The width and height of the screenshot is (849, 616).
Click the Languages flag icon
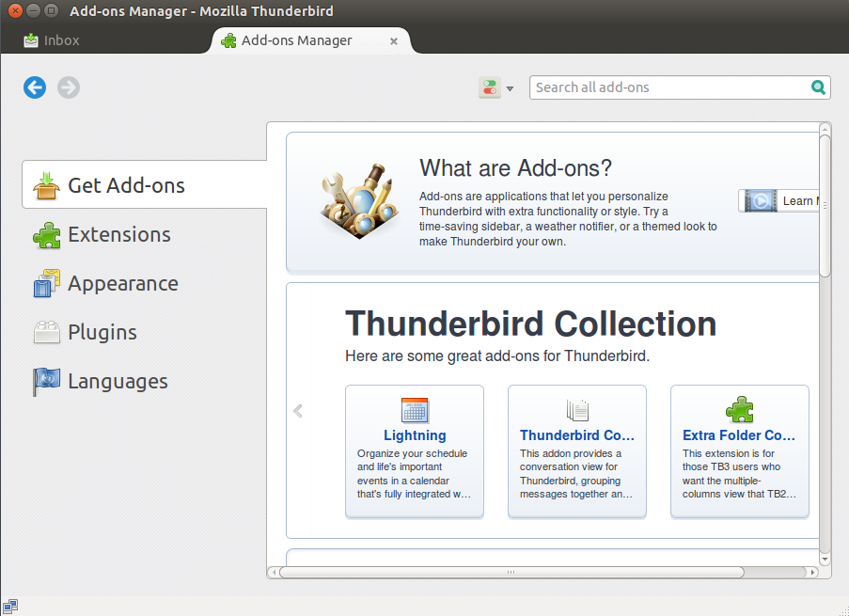[46, 382]
